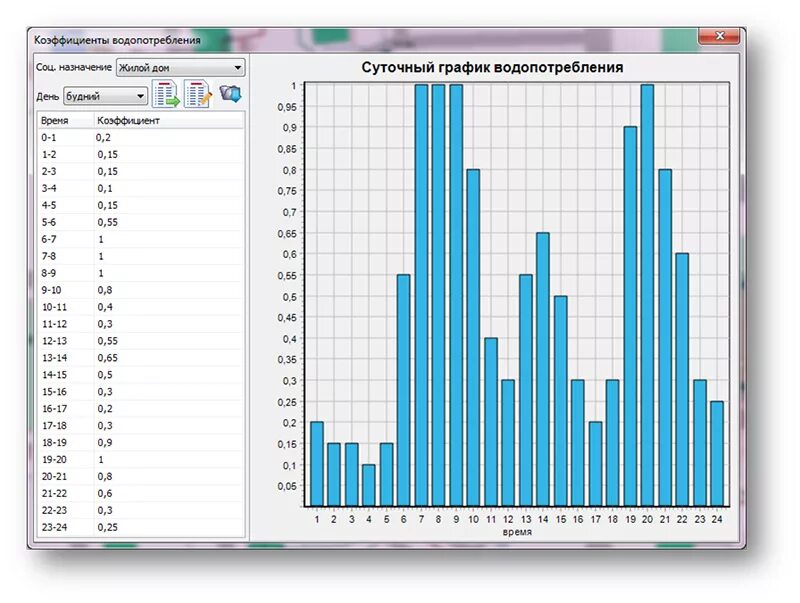Select the 16-17 time row

coord(141,409)
